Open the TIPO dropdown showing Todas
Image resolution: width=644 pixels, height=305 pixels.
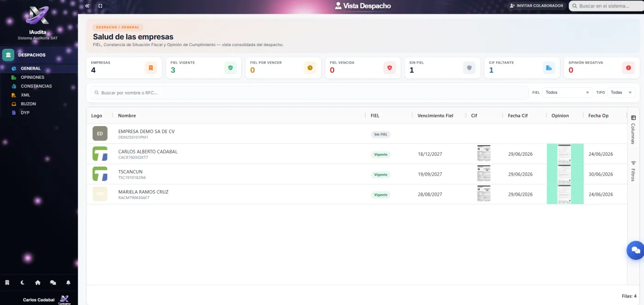point(621,93)
